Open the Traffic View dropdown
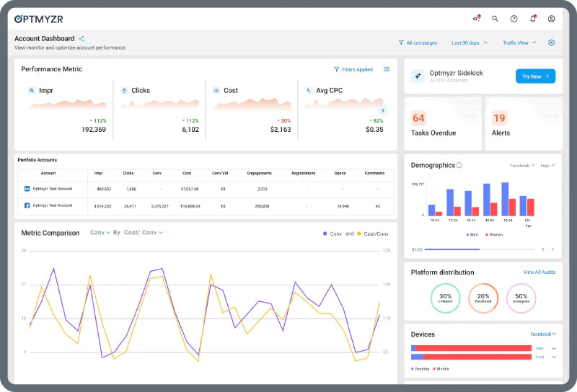The width and height of the screenshot is (577, 392). tap(519, 43)
